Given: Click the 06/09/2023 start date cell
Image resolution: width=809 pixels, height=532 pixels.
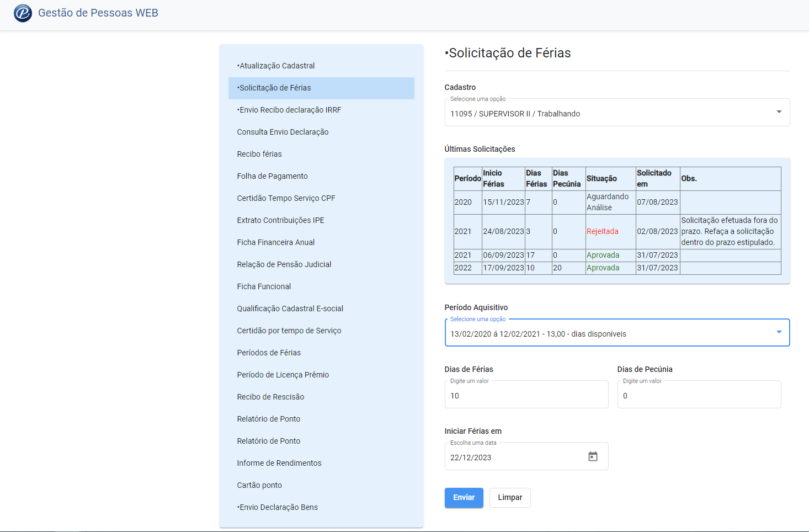Looking at the screenshot, I should pyautogui.click(x=503, y=255).
